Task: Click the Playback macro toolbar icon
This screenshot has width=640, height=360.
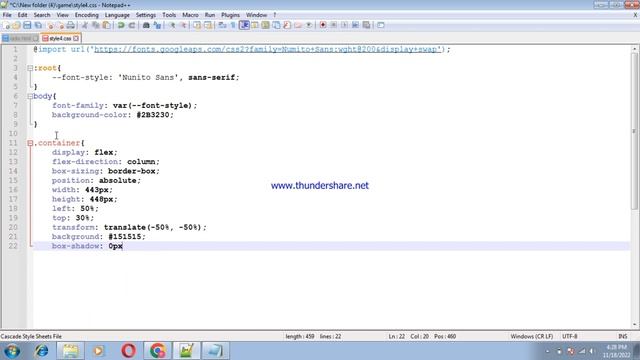Action: tap(344, 25)
